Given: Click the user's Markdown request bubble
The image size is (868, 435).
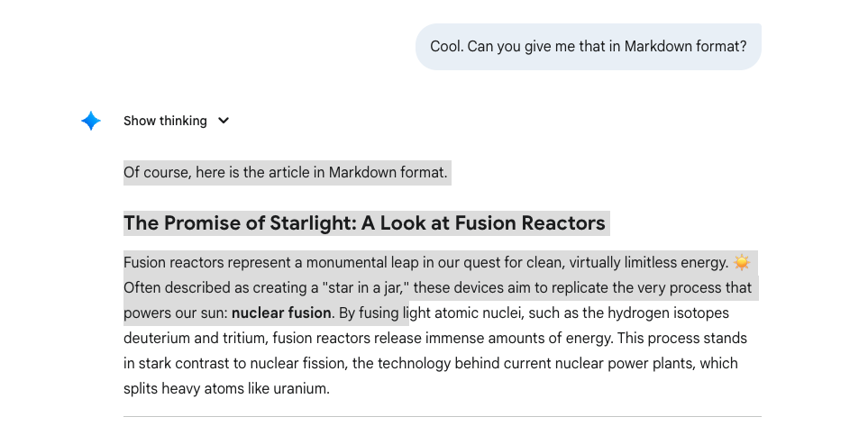Looking at the screenshot, I should (588, 47).
